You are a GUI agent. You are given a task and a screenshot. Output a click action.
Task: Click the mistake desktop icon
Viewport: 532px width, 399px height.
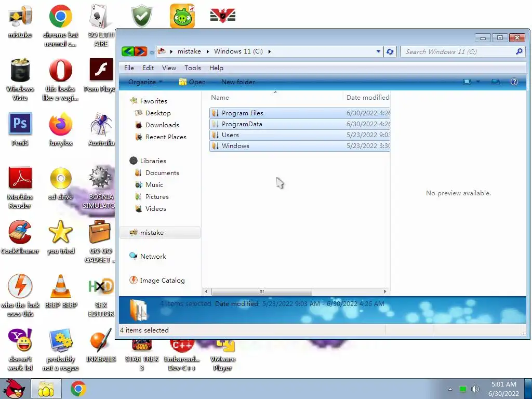click(x=20, y=22)
